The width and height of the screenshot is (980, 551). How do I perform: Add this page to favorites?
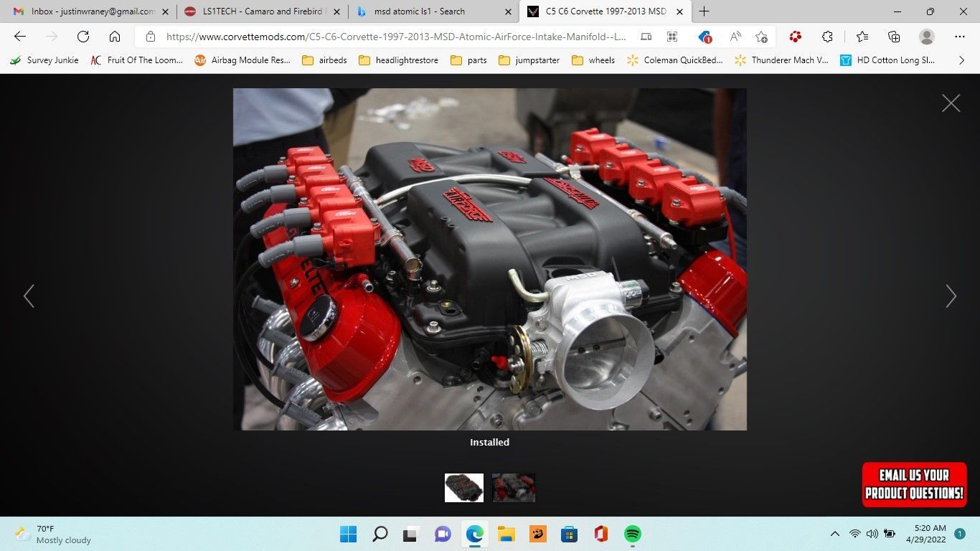(x=761, y=37)
